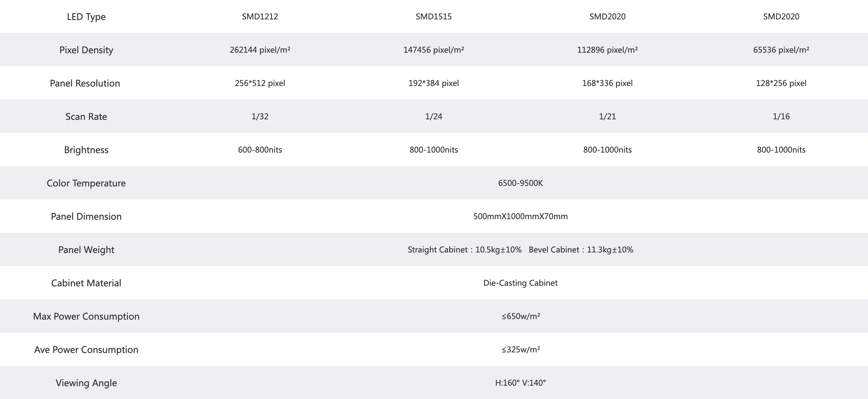Click the Color Temperature row label
The height and width of the screenshot is (399, 868).
pyautogui.click(x=86, y=183)
